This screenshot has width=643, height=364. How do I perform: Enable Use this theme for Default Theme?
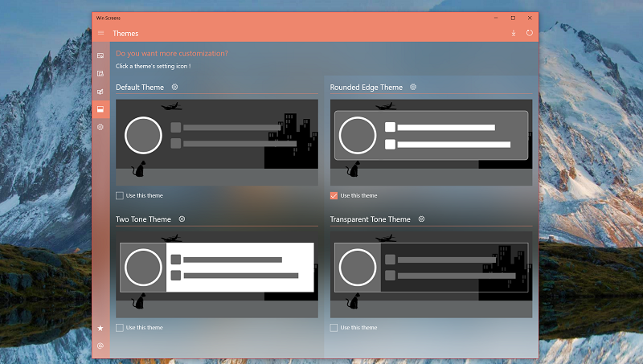click(x=119, y=195)
